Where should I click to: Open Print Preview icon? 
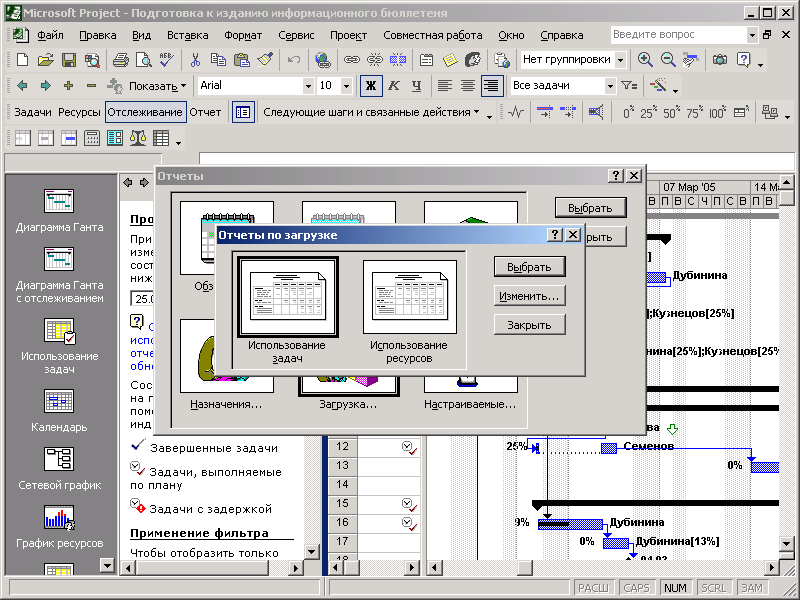tap(143, 60)
